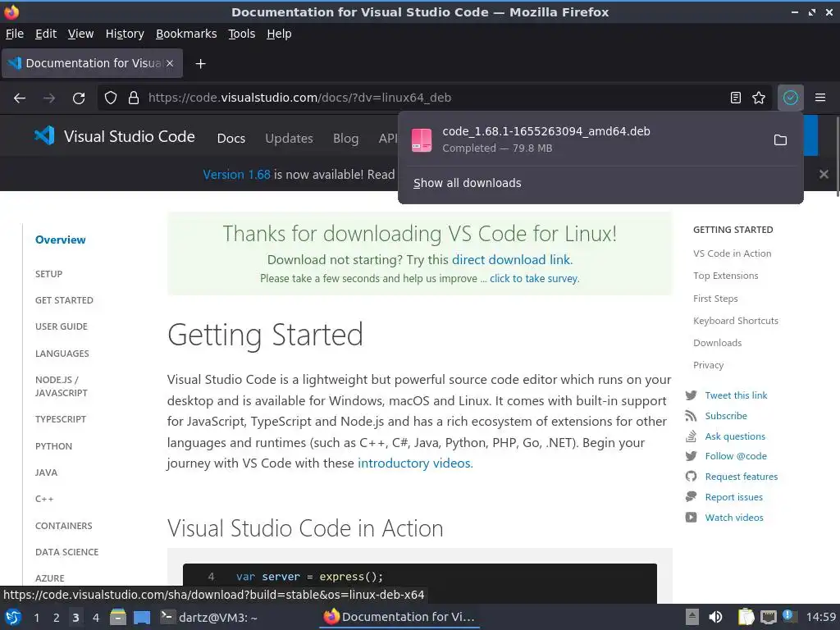The height and width of the screenshot is (630, 840).
Task: Reload the current page
Action: [79, 98]
